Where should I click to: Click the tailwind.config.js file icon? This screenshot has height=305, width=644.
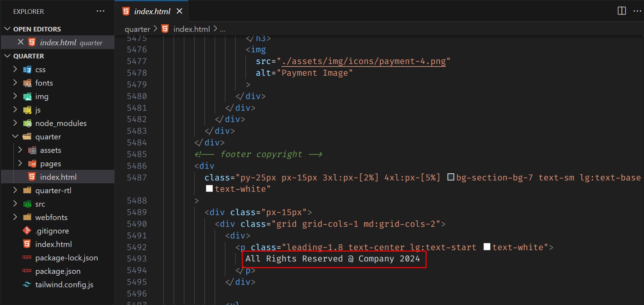(x=27, y=284)
